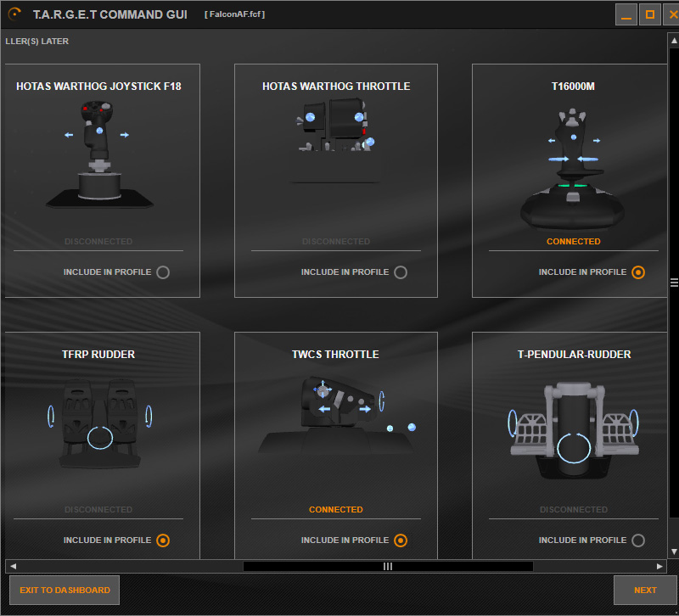Click the T.A.R.G.E.T logo icon in title bar
This screenshot has height=616, width=679.
14,14
